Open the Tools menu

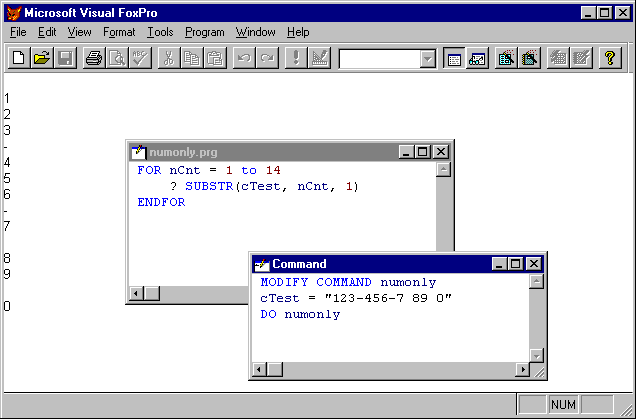[160, 32]
